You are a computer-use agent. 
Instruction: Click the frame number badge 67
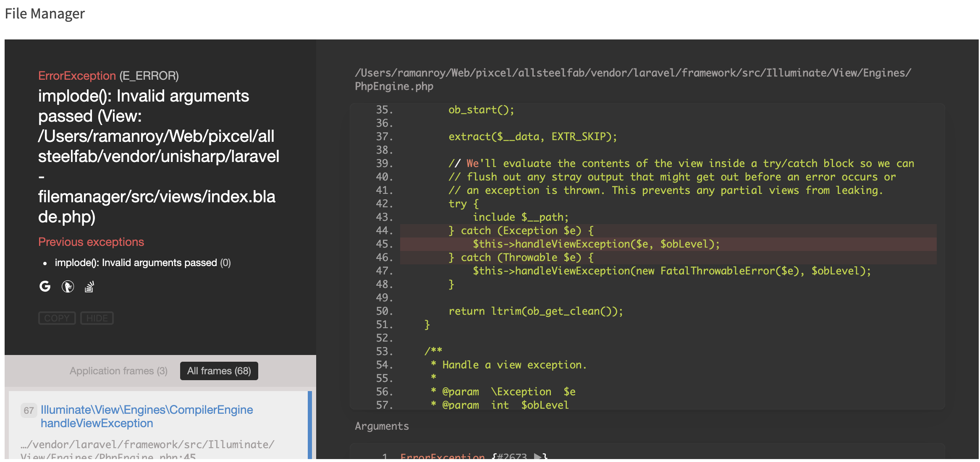click(29, 410)
